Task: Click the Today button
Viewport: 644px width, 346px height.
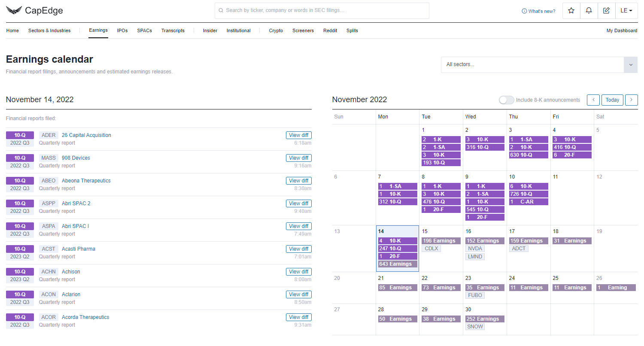Action: [612, 100]
